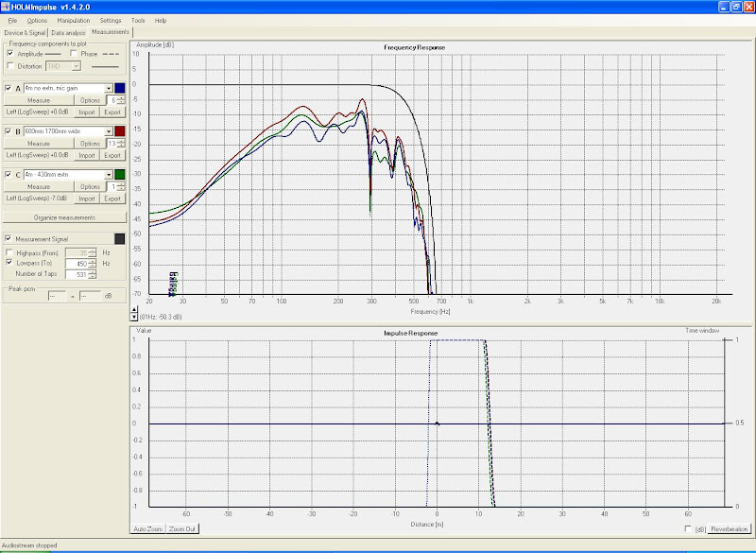Open measurement A name dropdown
This screenshot has width=756, height=553.
pyautogui.click(x=109, y=88)
